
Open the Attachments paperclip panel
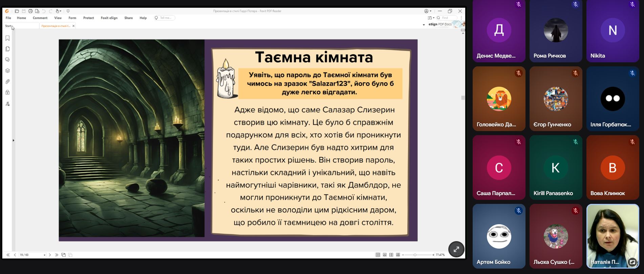click(x=7, y=82)
